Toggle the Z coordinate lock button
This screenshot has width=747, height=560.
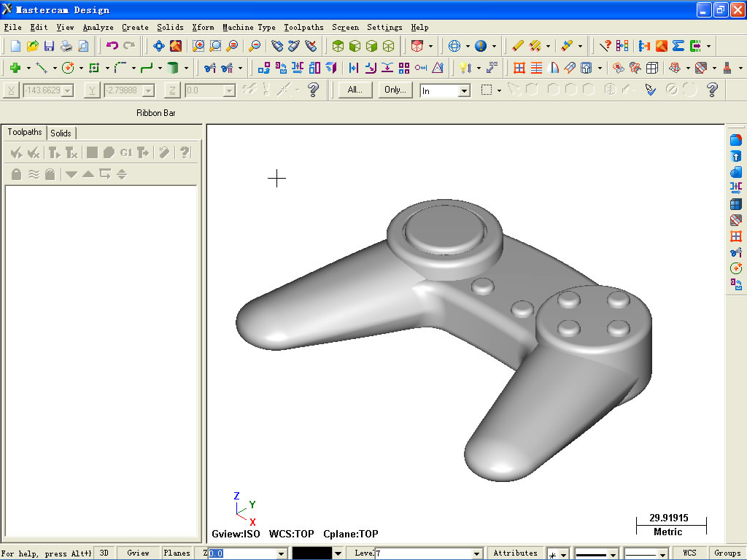click(172, 90)
